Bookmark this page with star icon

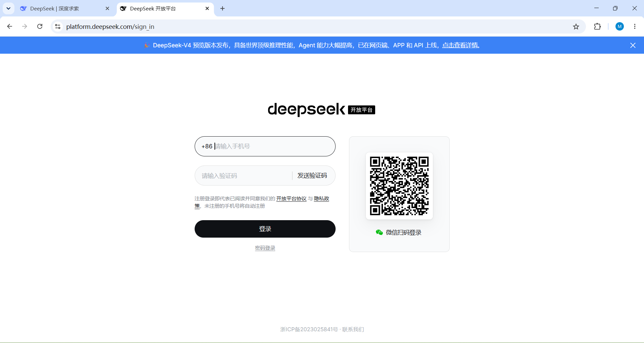tap(576, 27)
